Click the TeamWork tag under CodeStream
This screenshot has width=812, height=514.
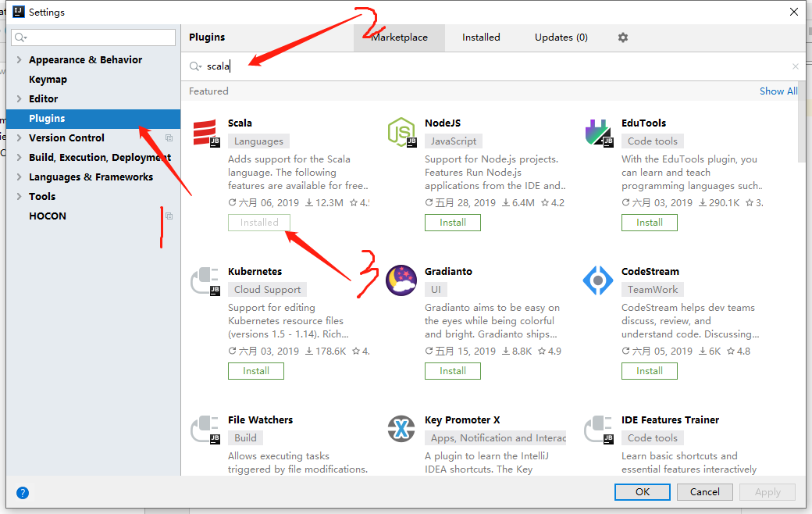(653, 290)
